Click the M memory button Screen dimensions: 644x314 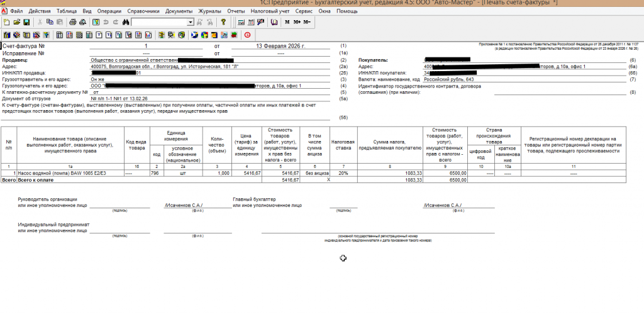click(x=287, y=22)
